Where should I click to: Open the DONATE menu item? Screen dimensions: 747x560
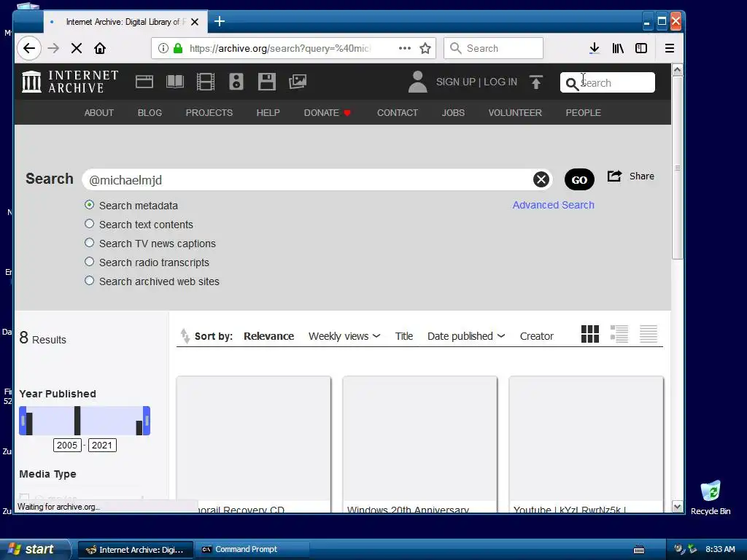328,113
